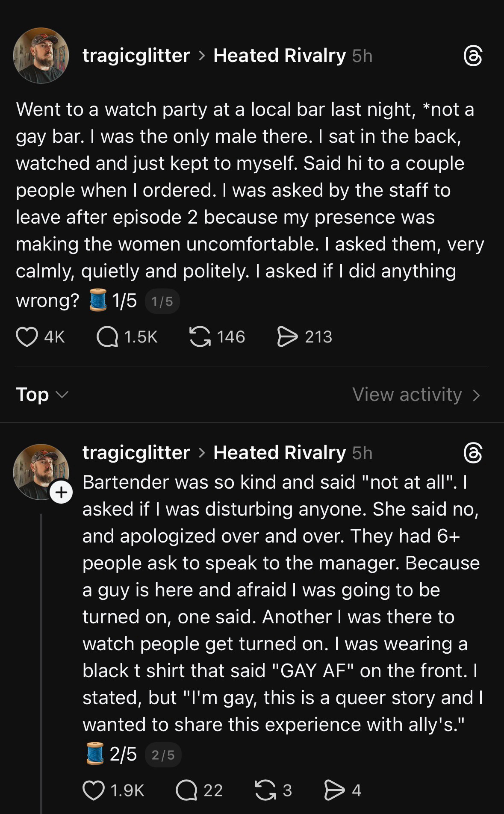Open the Heated Rivalry tag on second post
The image size is (504, 814).
[280, 452]
